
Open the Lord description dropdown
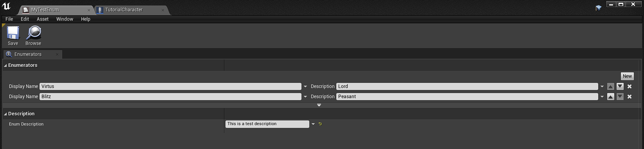click(602, 86)
